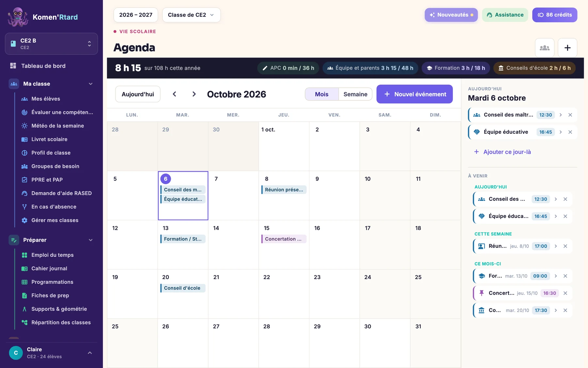
Task: Dismiss Équipe éducative in today's panel
Action: (570, 132)
